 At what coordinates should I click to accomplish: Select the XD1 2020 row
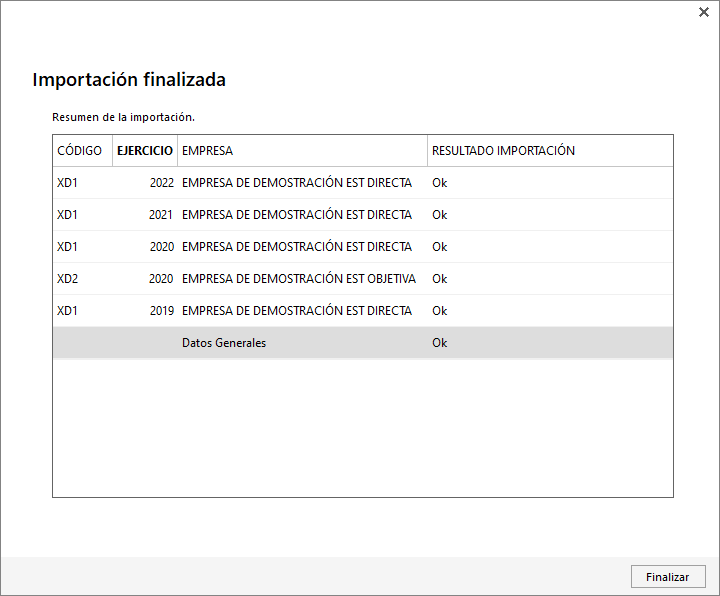tap(363, 247)
